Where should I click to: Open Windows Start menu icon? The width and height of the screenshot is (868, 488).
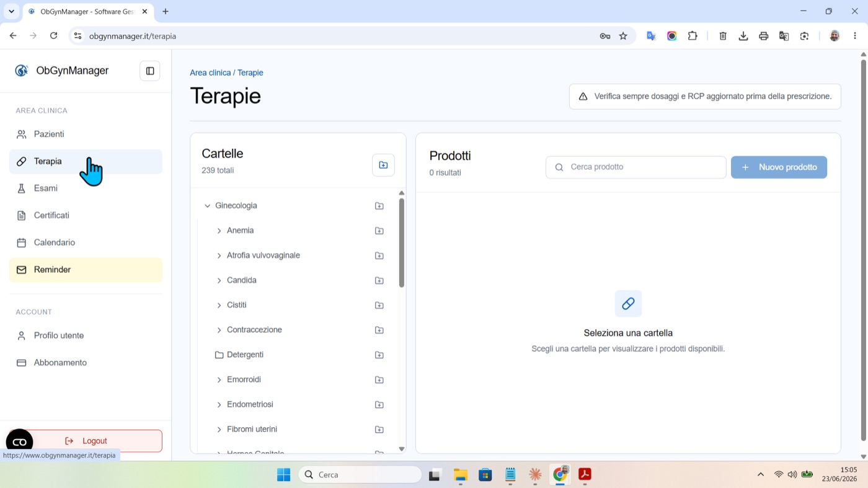point(283,474)
